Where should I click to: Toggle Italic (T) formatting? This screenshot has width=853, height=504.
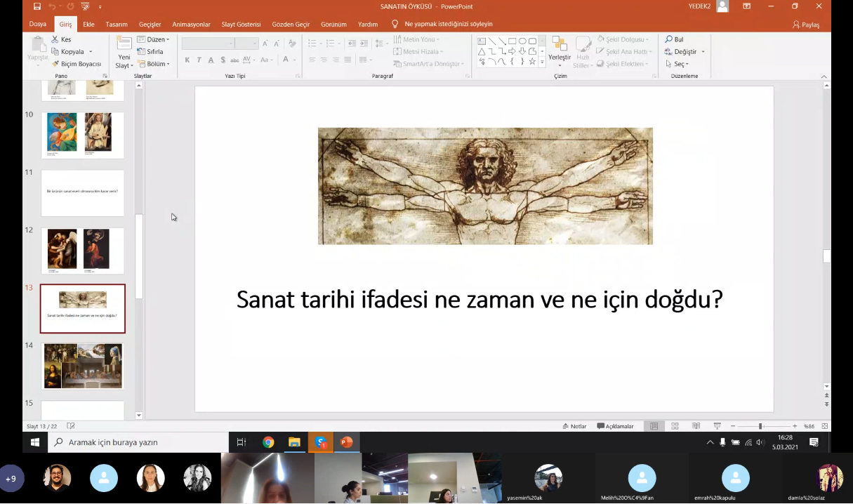(x=199, y=60)
